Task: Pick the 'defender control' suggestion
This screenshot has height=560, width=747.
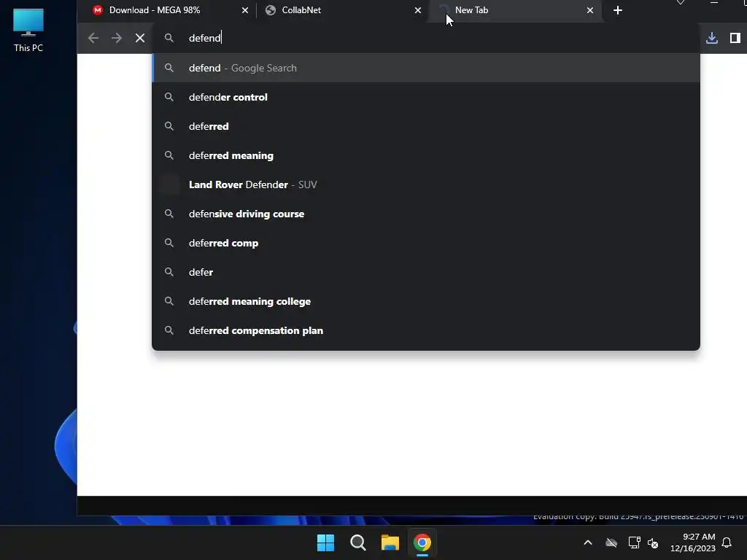Action: tap(426, 97)
